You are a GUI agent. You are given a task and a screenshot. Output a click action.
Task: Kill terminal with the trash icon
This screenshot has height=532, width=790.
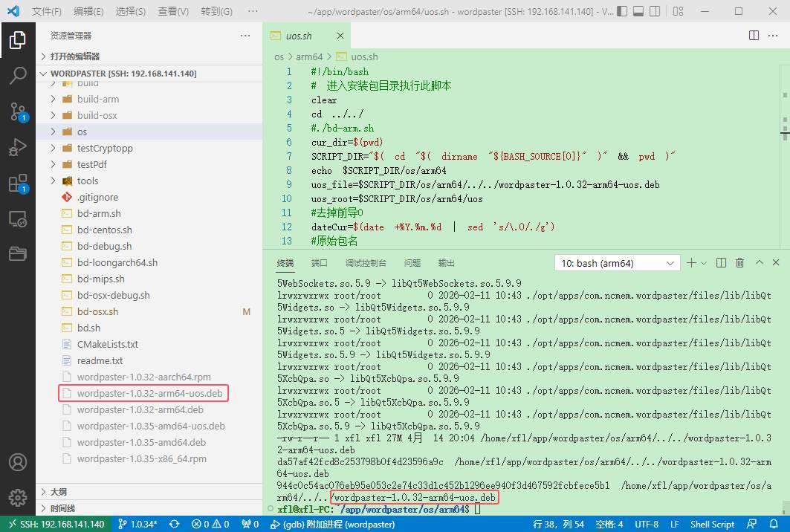(739, 263)
